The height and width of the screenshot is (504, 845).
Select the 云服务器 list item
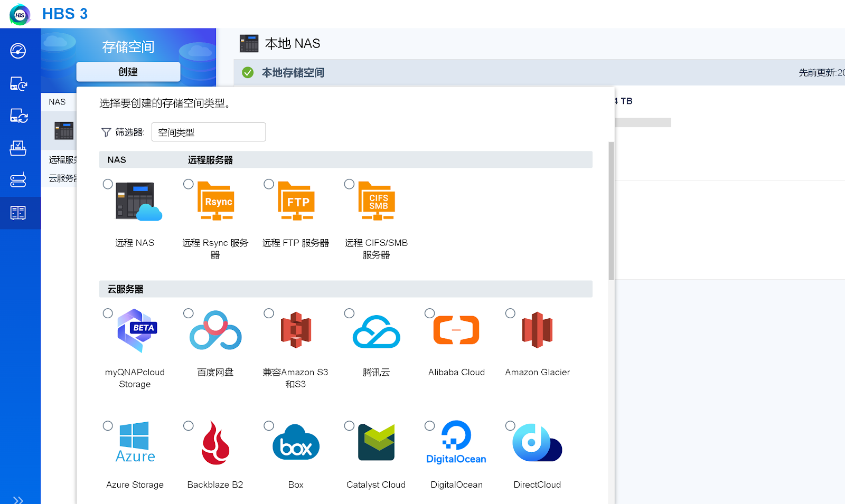point(62,178)
